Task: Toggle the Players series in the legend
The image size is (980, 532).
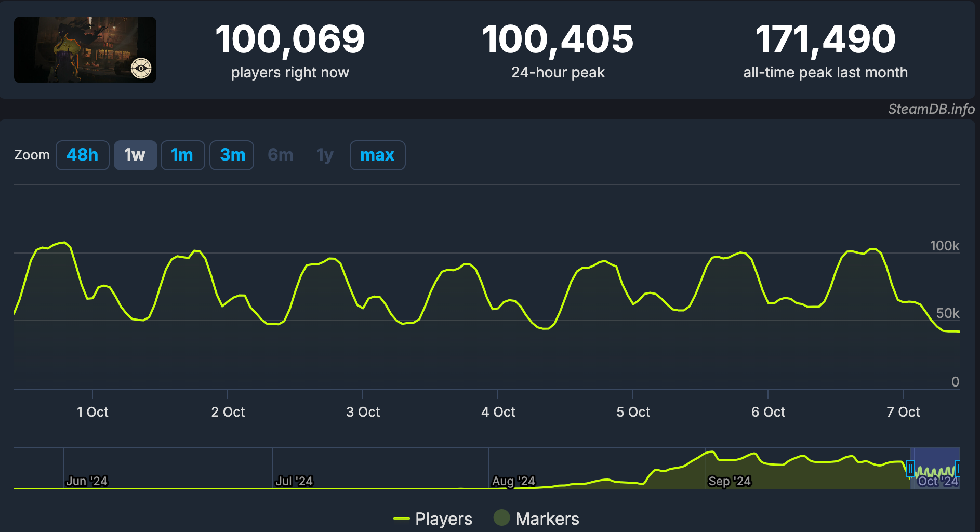Action: click(443, 518)
